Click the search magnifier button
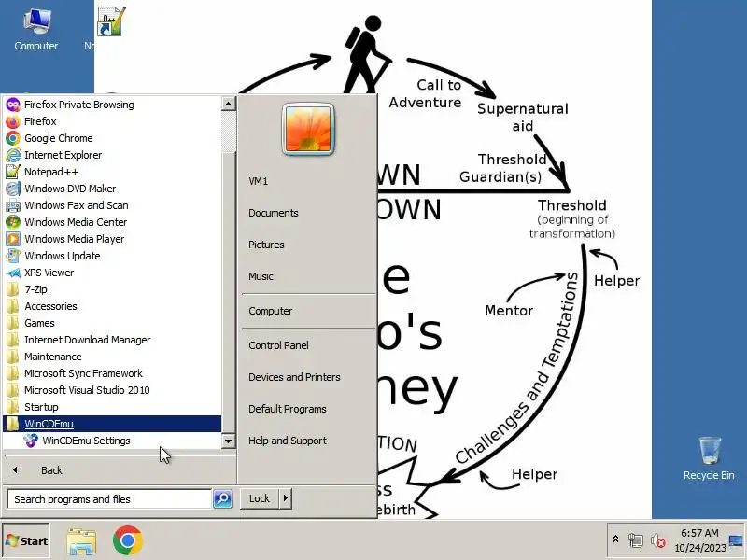 pyautogui.click(x=222, y=499)
